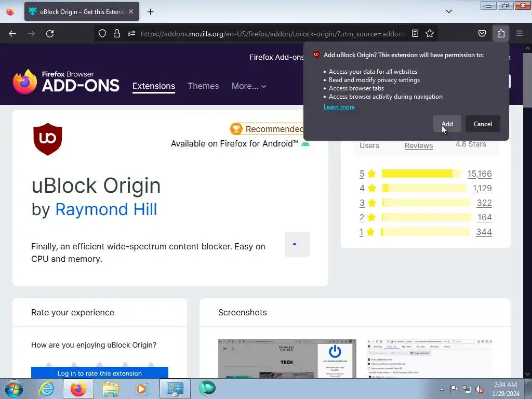Screen dimensions: 532x399
Task: Open the 1-star reviews link
Action: [x=362, y=232]
